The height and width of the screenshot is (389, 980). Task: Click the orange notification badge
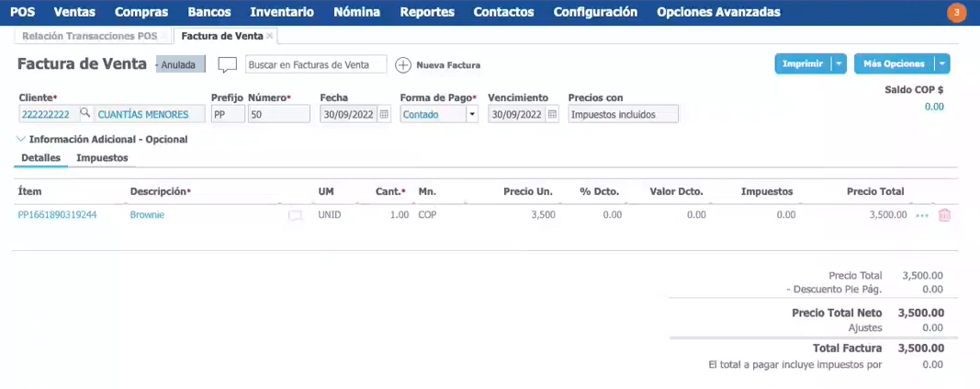click(957, 13)
